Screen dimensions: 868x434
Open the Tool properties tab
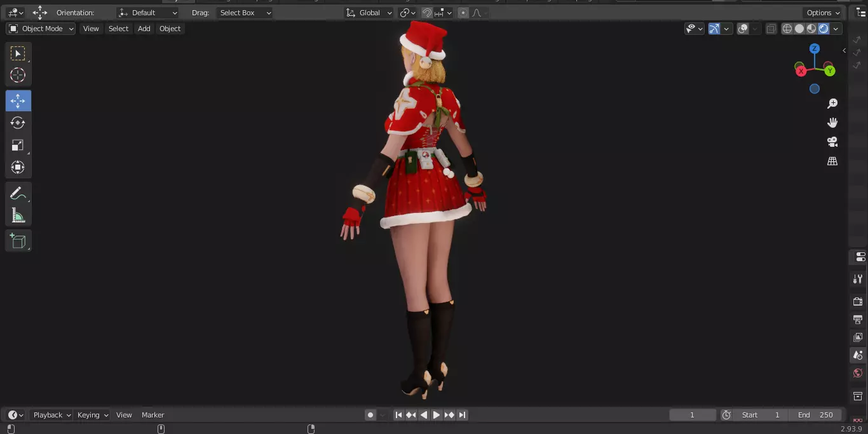point(858,278)
